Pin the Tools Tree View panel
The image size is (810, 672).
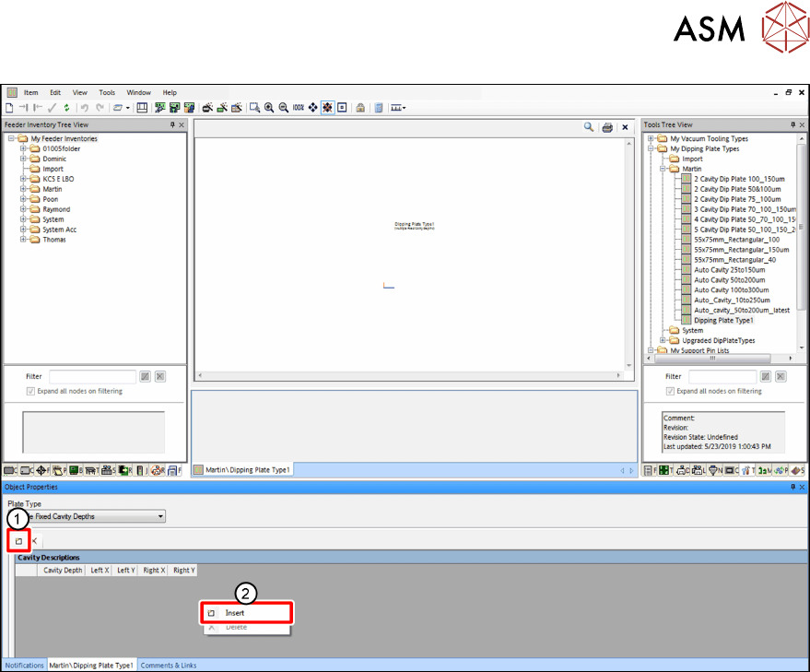pyautogui.click(x=793, y=124)
